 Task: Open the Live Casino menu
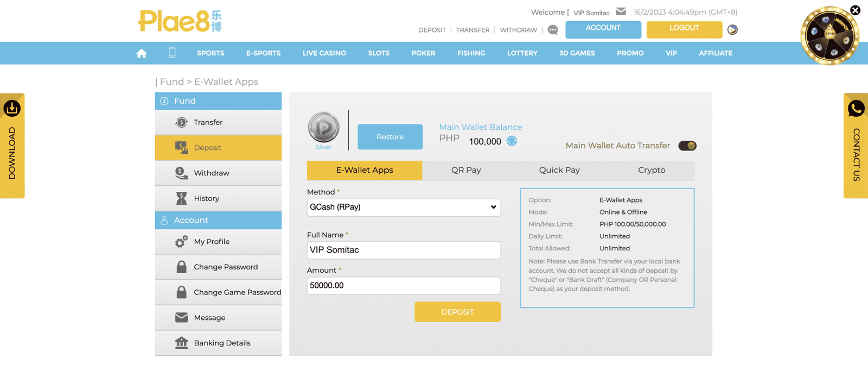point(324,53)
